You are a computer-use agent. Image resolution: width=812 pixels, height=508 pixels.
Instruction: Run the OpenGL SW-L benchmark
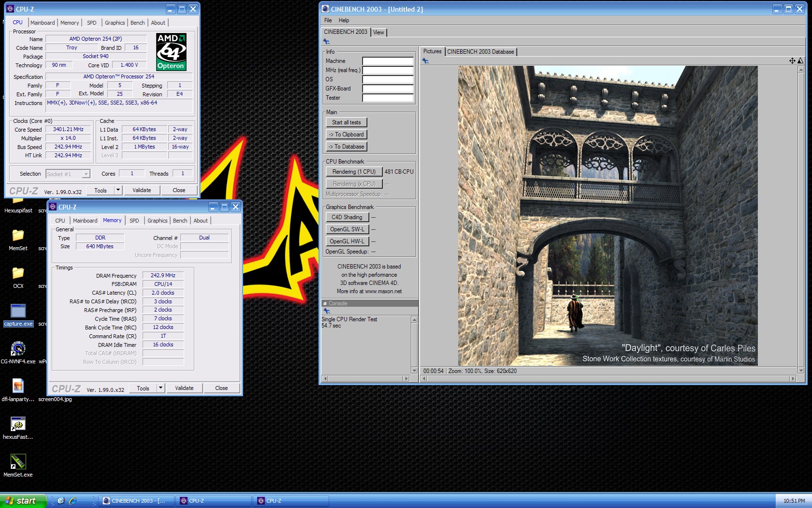[x=347, y=229]
